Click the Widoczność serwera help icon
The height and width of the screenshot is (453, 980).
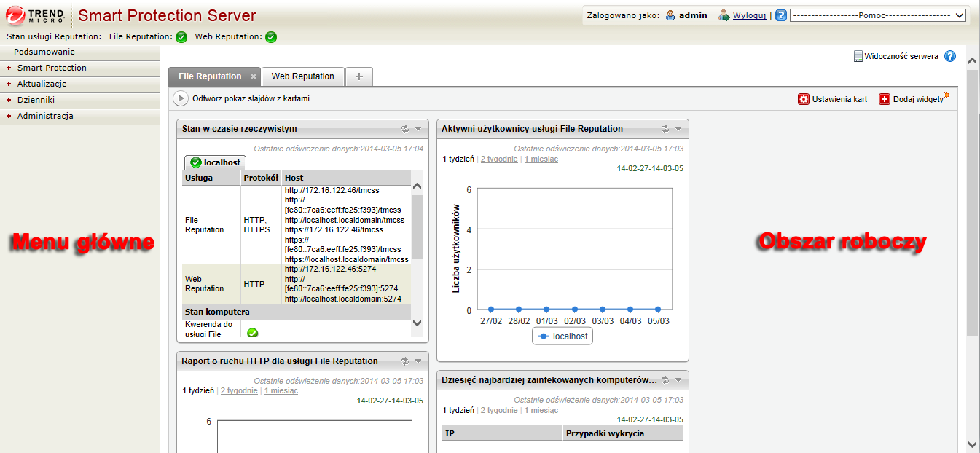(949, 56)
